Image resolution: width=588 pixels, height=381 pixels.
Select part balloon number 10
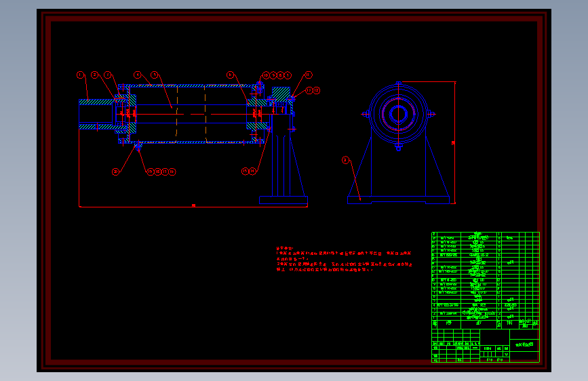(x=266, y=75)
